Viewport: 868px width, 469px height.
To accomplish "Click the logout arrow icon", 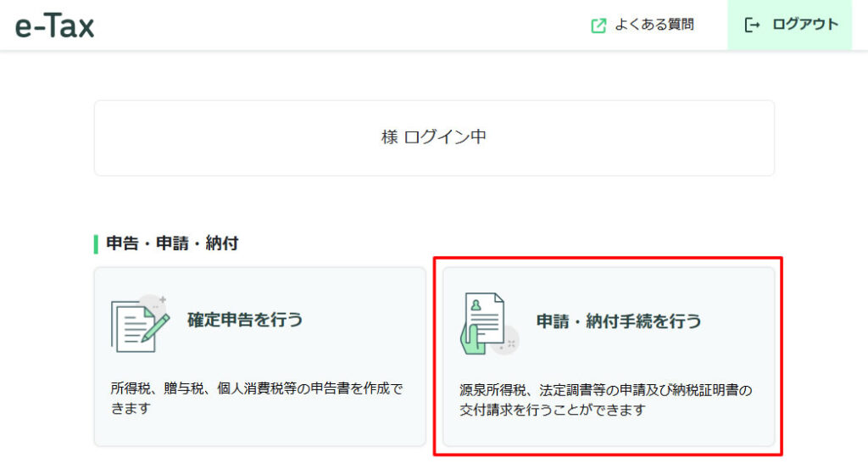I will pos(752,25).
